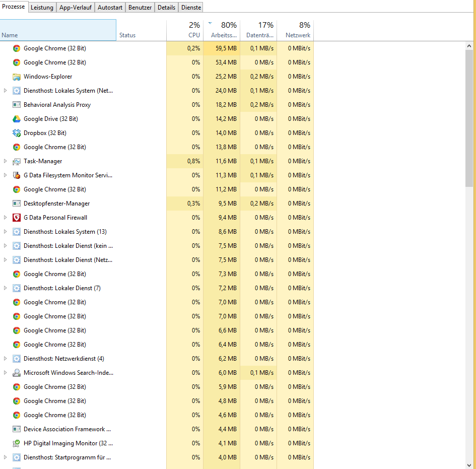Click the G Data Filesystem Monitor shield icon

click(17, 175)
